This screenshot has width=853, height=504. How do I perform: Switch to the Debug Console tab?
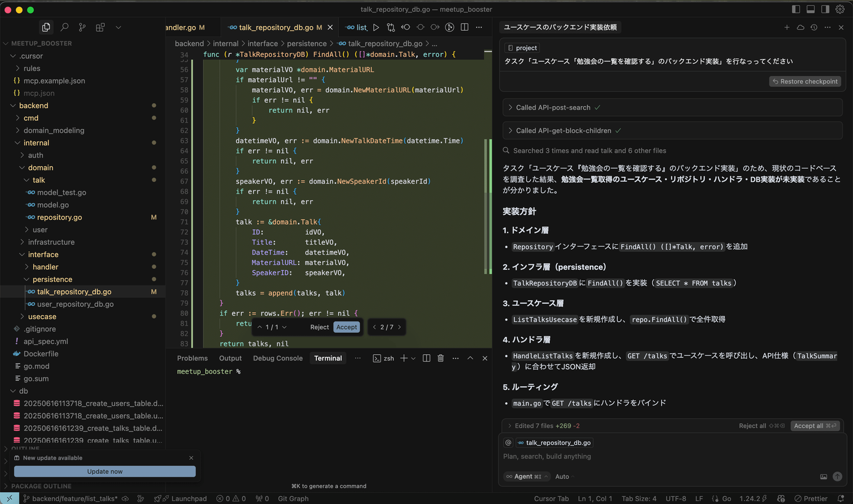coord(277,358)
